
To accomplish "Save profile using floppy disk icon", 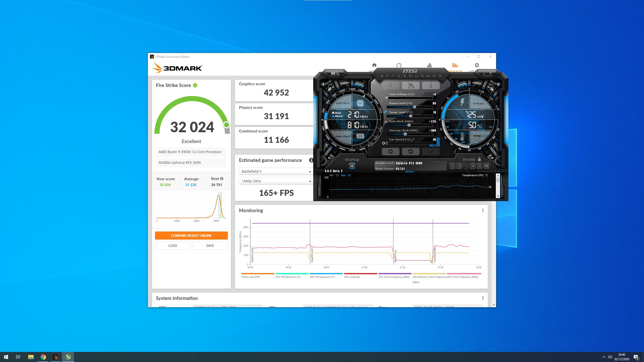I will pos(486,166).
